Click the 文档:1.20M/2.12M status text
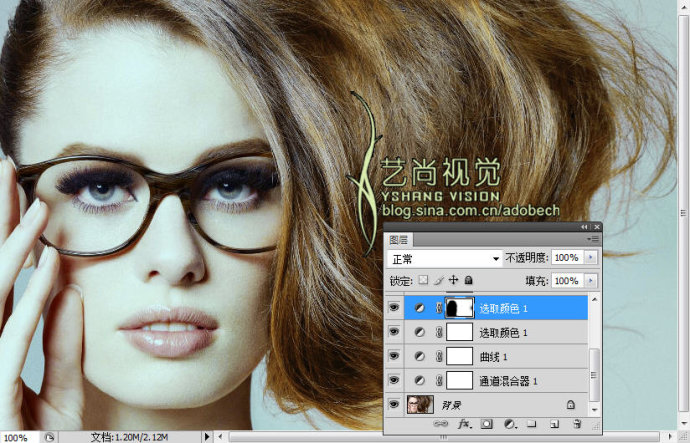Screen dimensions: 690x443 [x=129, y=437]
